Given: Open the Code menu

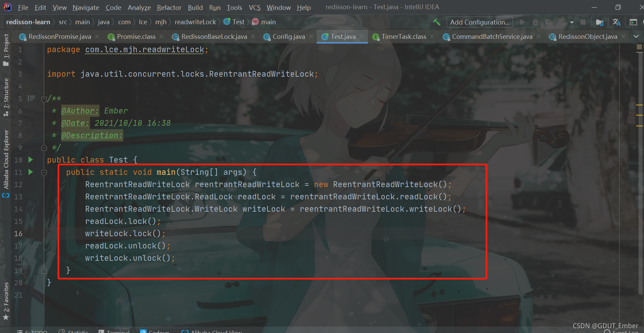Looking at the screenshot, I should tap(113, 7).
